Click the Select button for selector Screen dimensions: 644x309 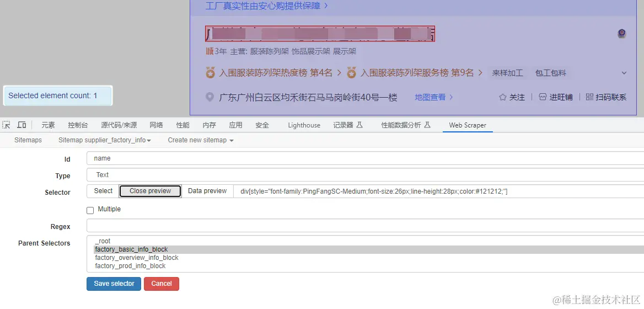click(103, 191)
